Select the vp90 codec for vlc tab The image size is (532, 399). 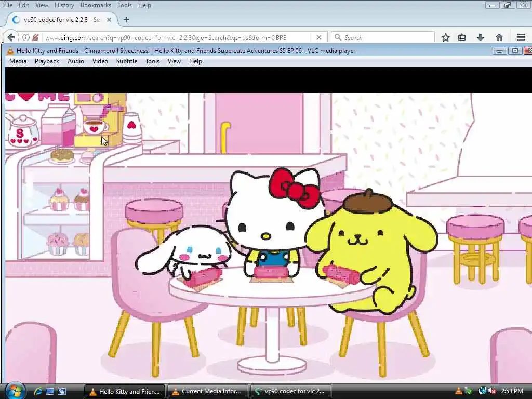coord(62,20)
